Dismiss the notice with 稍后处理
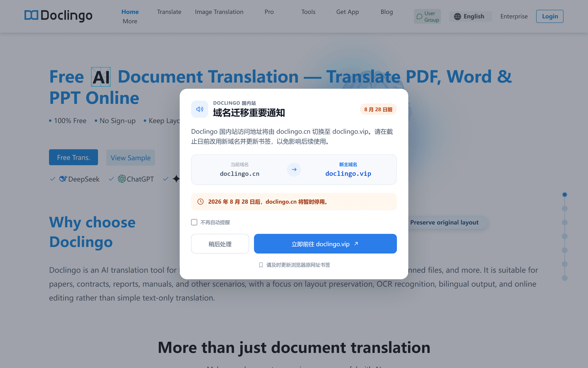588x368 pixels. [220, 244]
